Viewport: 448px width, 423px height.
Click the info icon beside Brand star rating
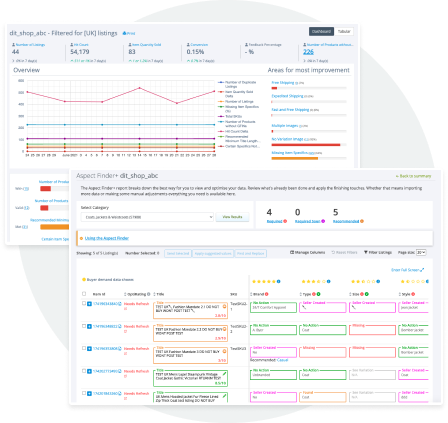tap(279, 281)
